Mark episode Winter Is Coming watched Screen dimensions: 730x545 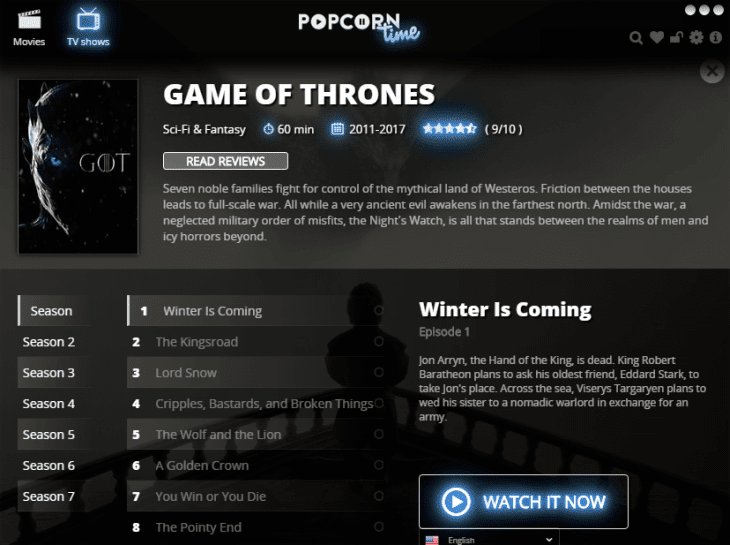pyautogui.click(x=379, y=310)
